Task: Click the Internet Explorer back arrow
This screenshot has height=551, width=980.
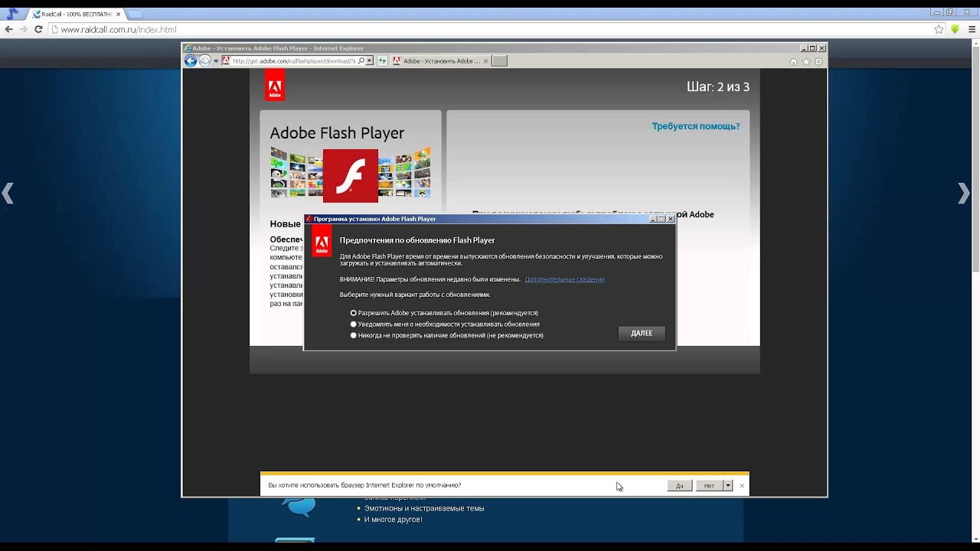Action: (x=191, y=61)
